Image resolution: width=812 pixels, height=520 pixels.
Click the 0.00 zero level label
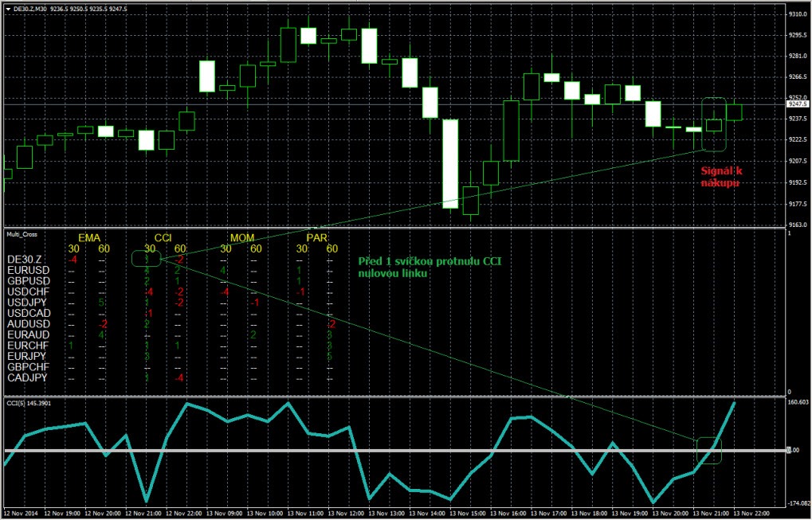point(794,450)
